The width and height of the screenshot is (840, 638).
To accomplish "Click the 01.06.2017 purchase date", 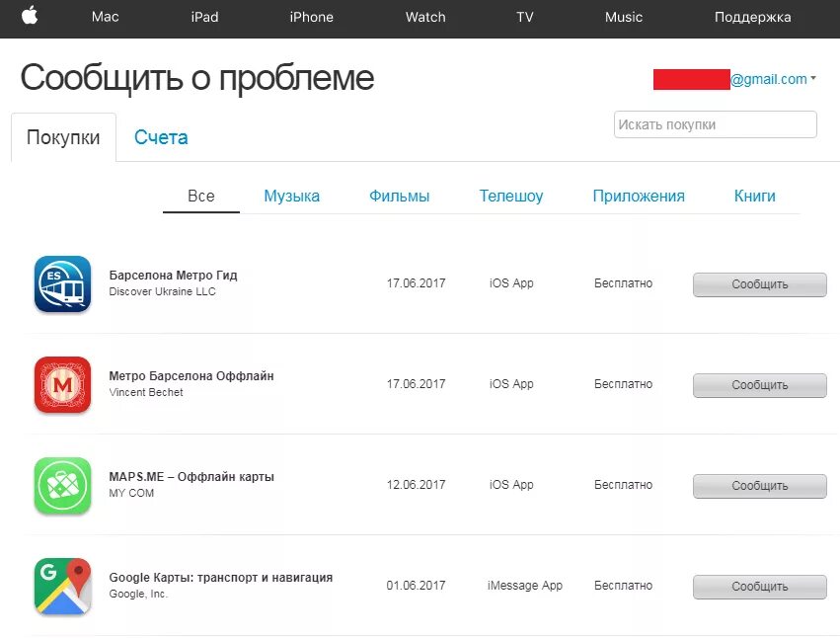I will pyautogui.click(x=416, y=586).
